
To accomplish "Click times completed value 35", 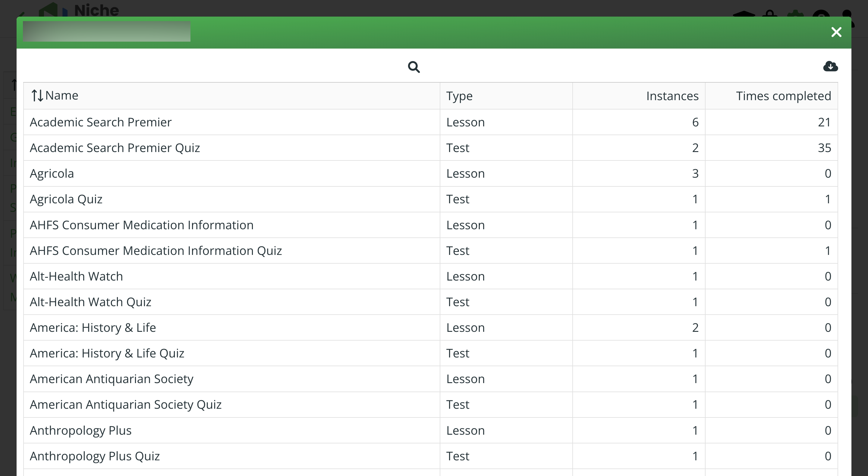I will [x=824, y=148].
